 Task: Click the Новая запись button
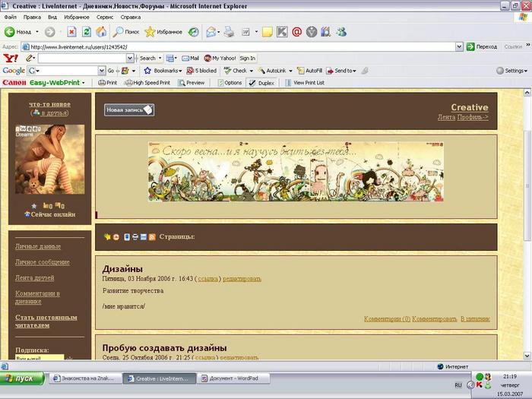pyautogui.click(x=128, y=110)
